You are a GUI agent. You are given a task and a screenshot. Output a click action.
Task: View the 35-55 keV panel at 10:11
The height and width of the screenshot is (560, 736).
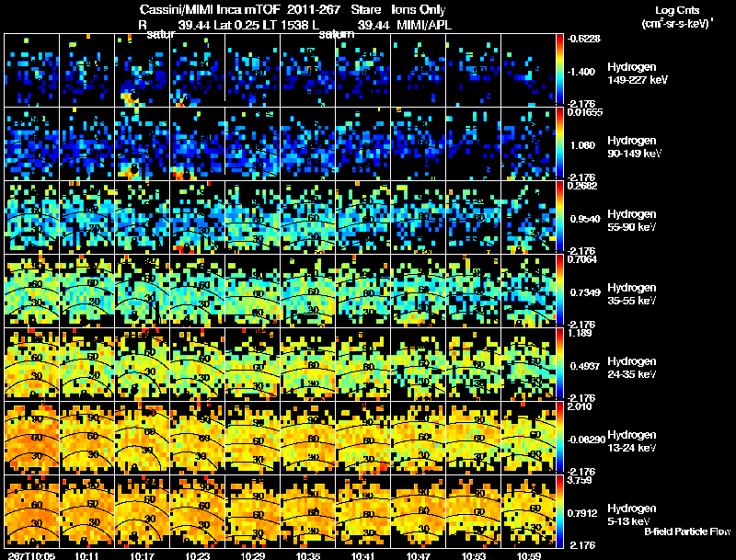point(87,291)
